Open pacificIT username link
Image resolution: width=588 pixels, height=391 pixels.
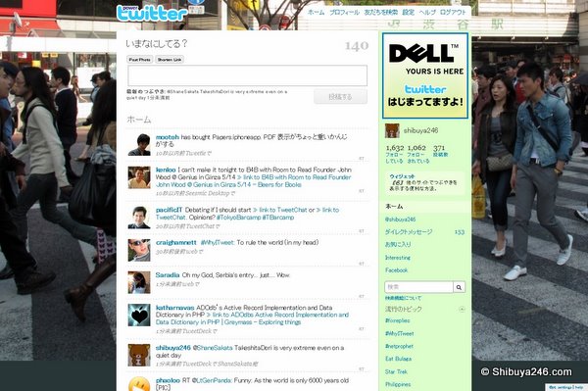(169, 210)
